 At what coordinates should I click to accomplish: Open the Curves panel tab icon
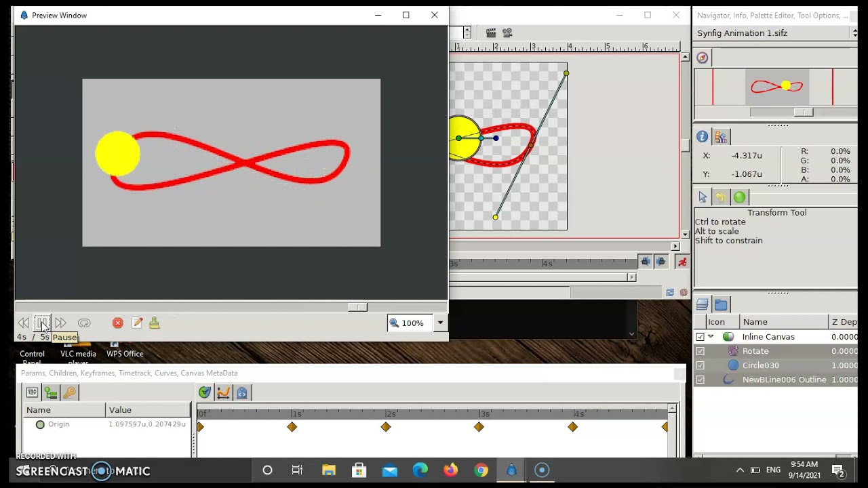point(223,392)
